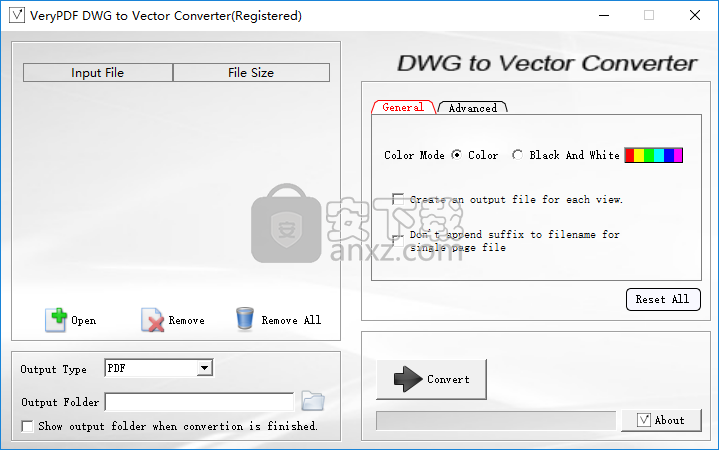719x450 pixels.
Task: Click the green plus Open icon
Action: [56, 319]
